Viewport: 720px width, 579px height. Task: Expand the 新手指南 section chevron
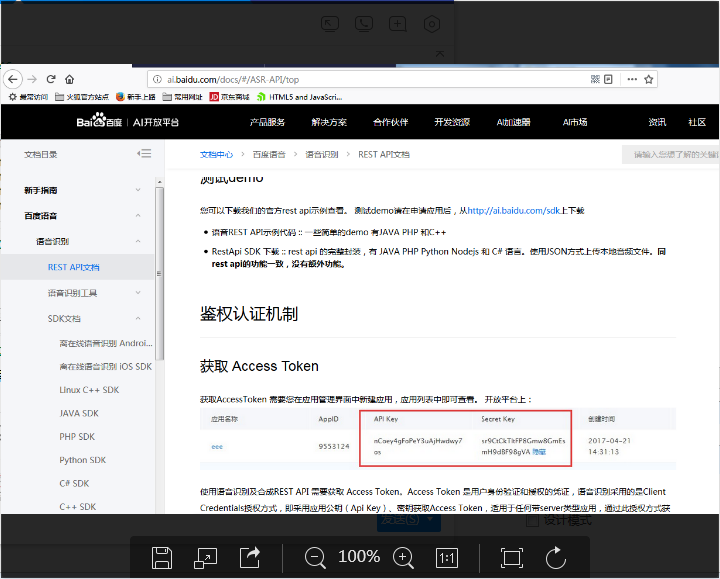[x=138, y=190]
